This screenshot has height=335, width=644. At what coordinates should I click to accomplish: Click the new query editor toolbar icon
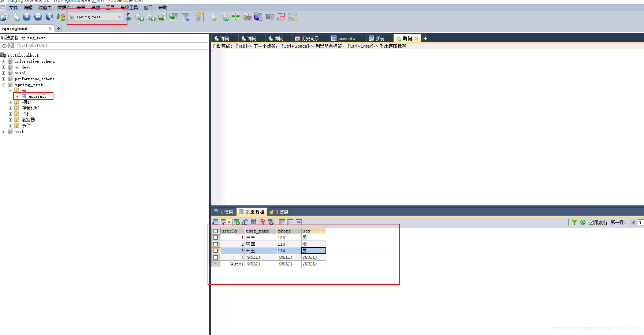click(16, 17)
